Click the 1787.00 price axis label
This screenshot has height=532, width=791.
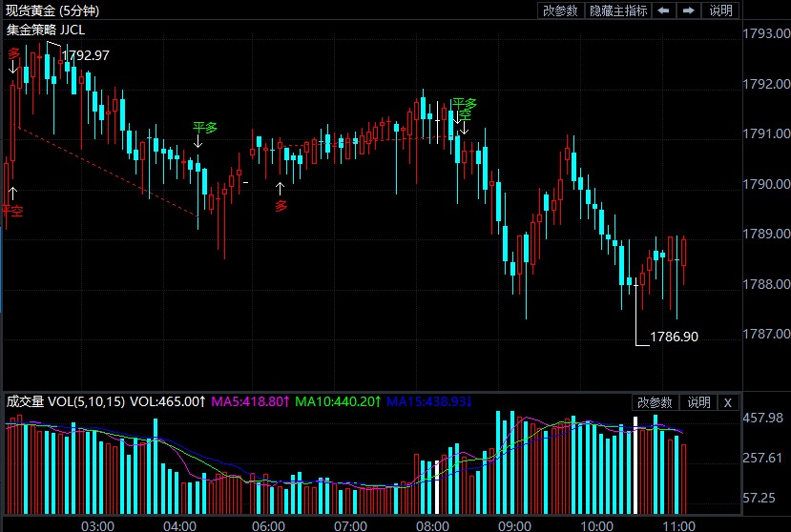tap(766, 334)
